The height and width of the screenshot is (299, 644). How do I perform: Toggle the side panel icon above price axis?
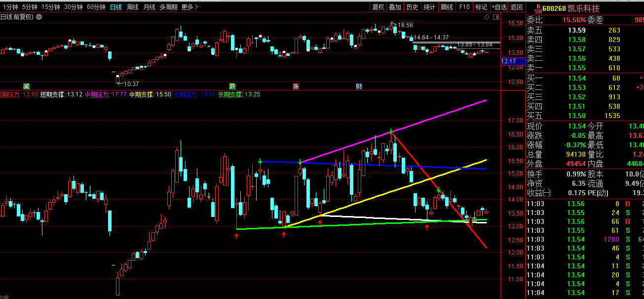495,17
